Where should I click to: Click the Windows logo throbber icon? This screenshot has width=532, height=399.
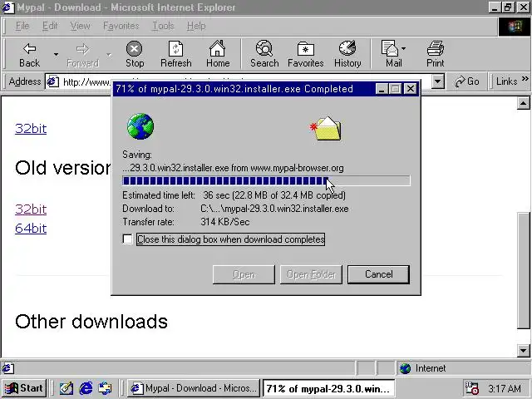(x=515, y=27)
